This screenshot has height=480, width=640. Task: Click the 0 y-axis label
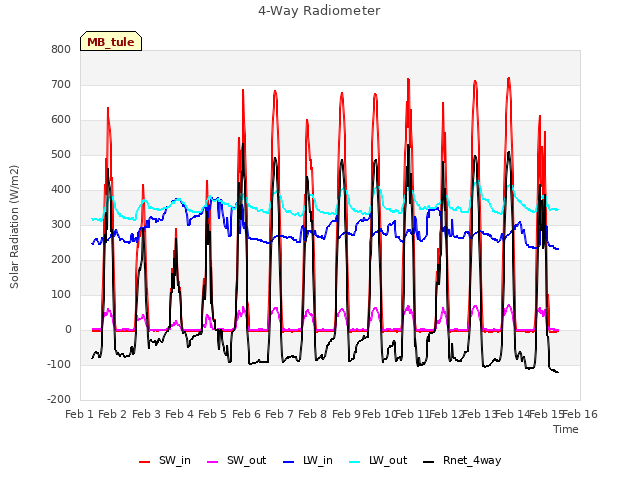tap(68, 330)
